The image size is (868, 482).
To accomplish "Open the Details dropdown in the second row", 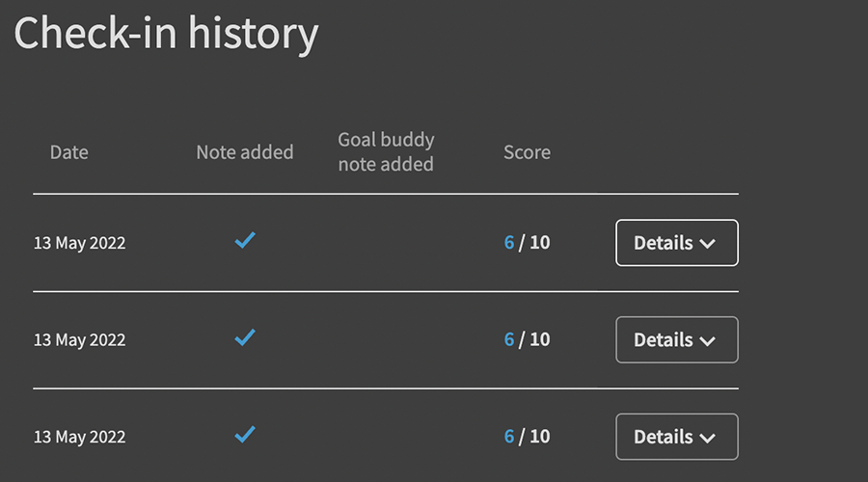I will pyautogui.click(x=676, y=340).
